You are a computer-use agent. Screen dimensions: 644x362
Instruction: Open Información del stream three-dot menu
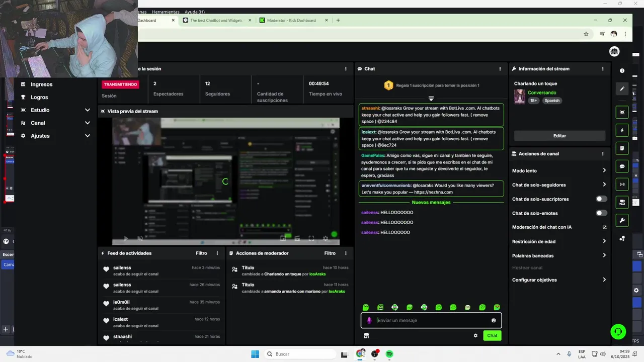[x=603, y=69]
